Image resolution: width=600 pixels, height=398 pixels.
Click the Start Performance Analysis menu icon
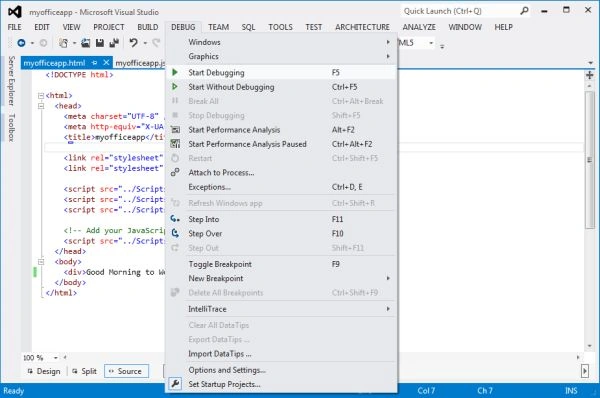click(x=175, y=130)
